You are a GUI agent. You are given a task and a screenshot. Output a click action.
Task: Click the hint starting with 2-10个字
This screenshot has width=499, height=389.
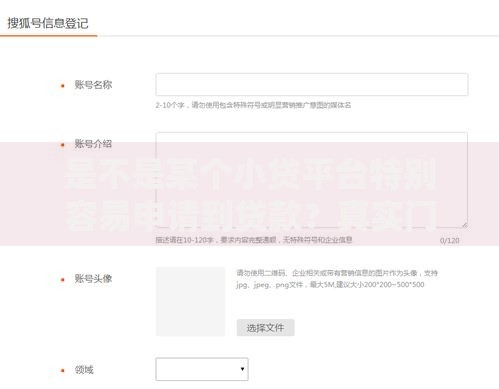(253, 105)
